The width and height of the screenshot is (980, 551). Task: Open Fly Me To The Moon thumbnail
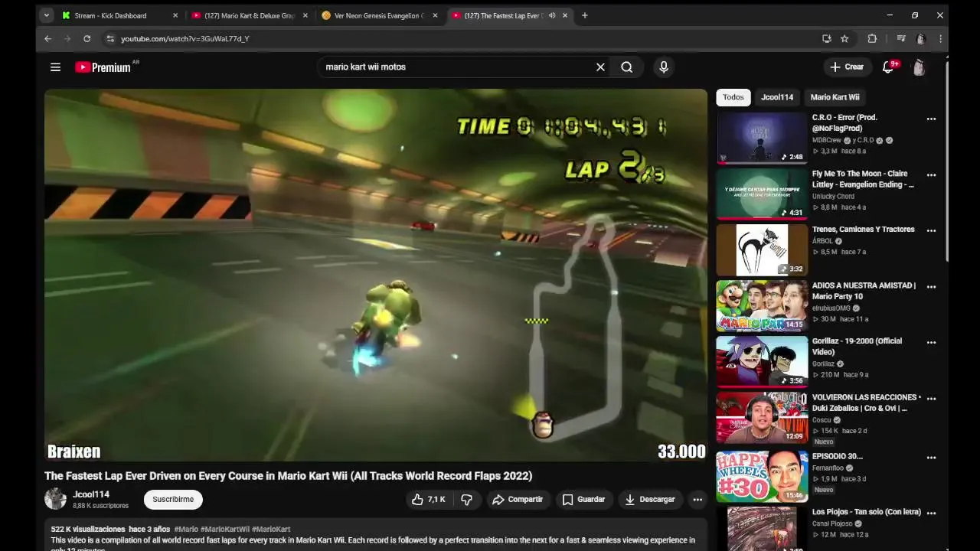(x=762, y=194)
